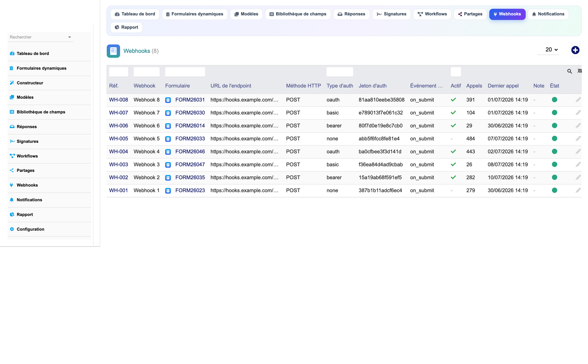Click form icon beside FORM26023
Viewport: 588px width, 364px height.
point(168,191)
